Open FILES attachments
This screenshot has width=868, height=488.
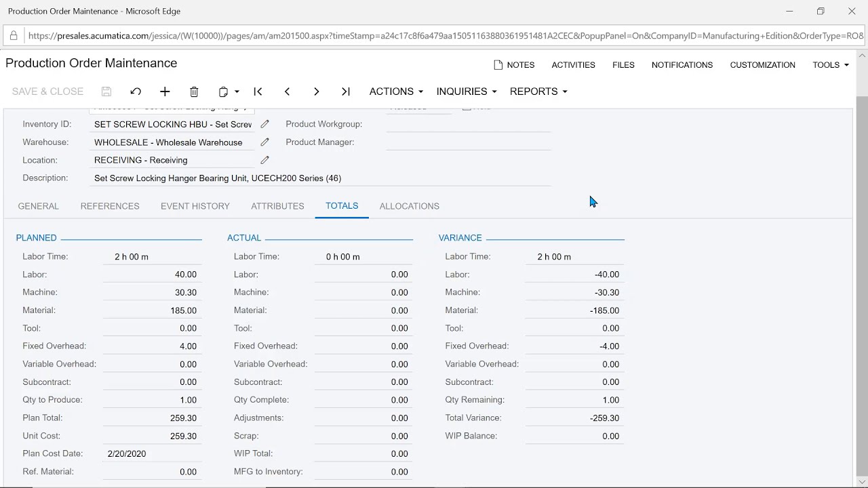(623, 65)
